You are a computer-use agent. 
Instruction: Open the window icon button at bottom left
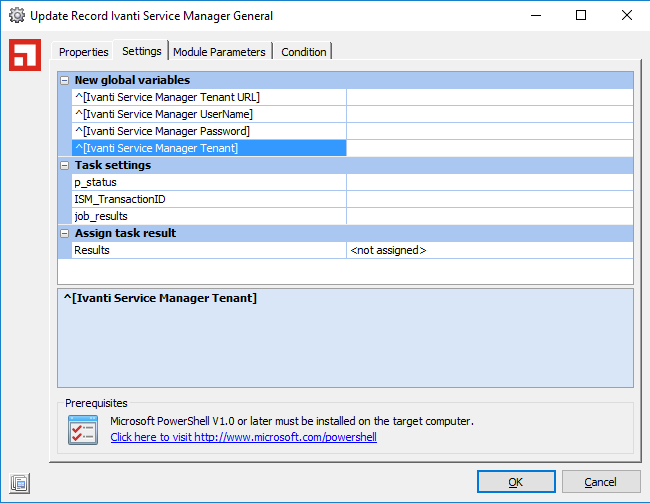click(19, 484)
